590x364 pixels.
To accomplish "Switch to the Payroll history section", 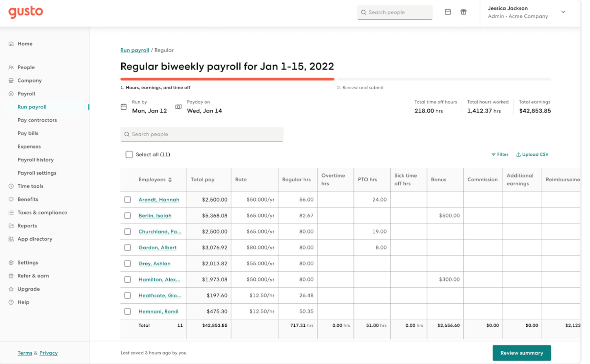I will click(x=35, y=160).
